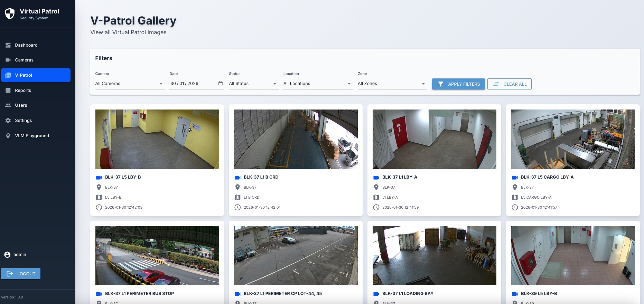Open the Location filter dropdown
644x304 pixels.
coord(317,84)
